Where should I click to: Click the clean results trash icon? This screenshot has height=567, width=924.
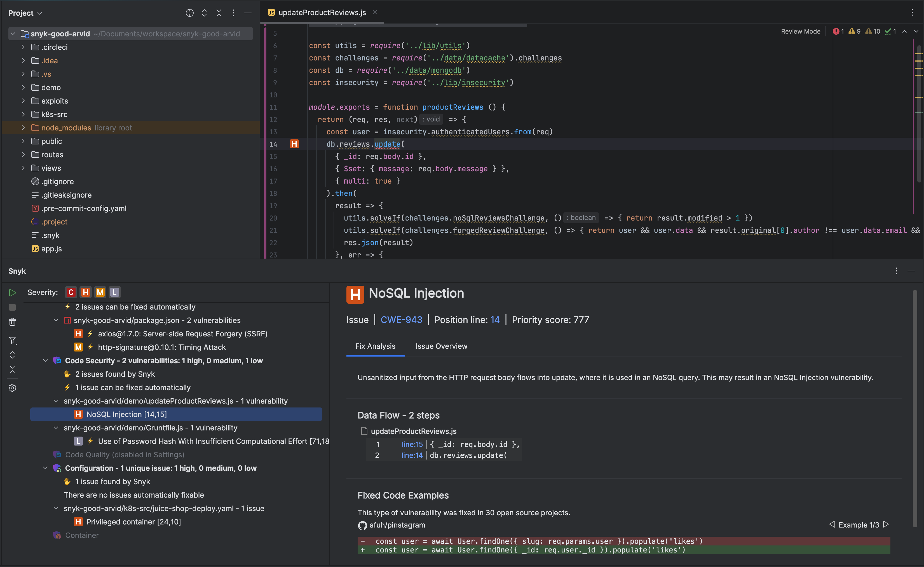pyautogui.click(x=12, y=322)
